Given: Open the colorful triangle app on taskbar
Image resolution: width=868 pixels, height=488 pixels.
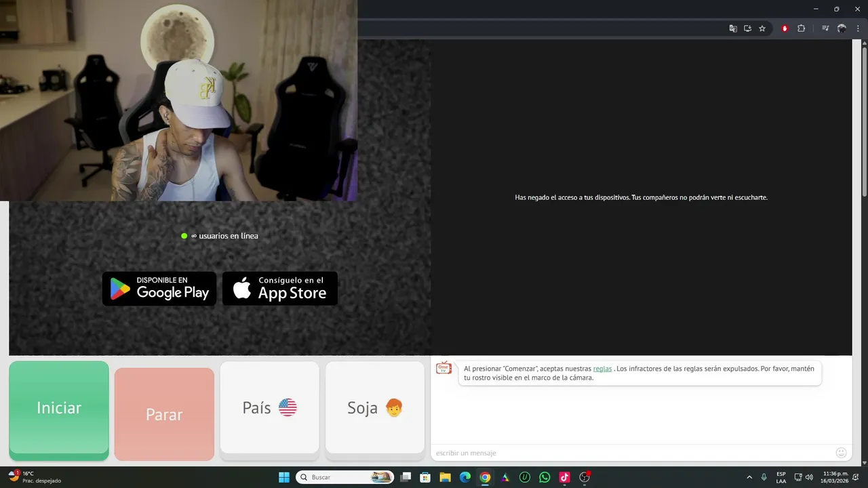Looking at the screenshot, I should (505, 477).
